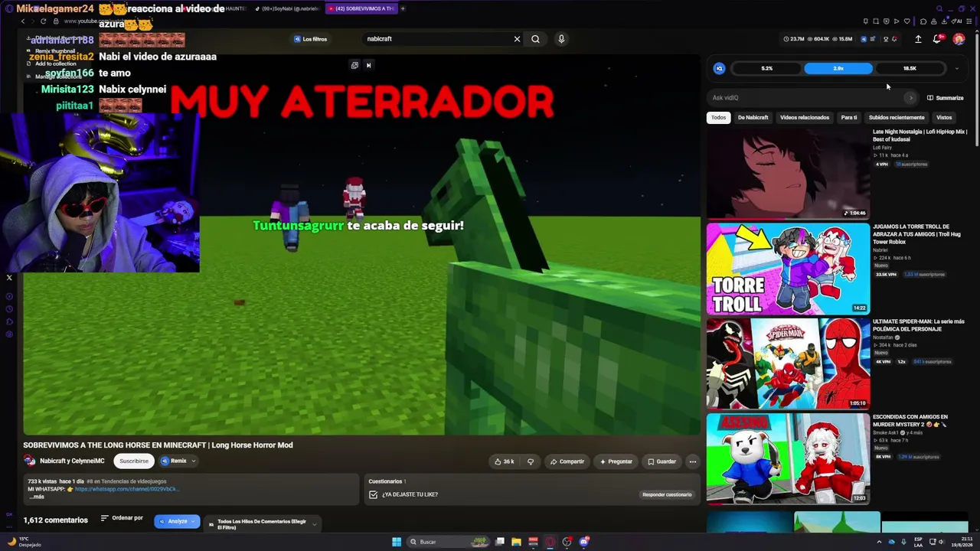Like the video with 36 k likes
The width and height of the screenshot is (980, 551).
(504, 461)
